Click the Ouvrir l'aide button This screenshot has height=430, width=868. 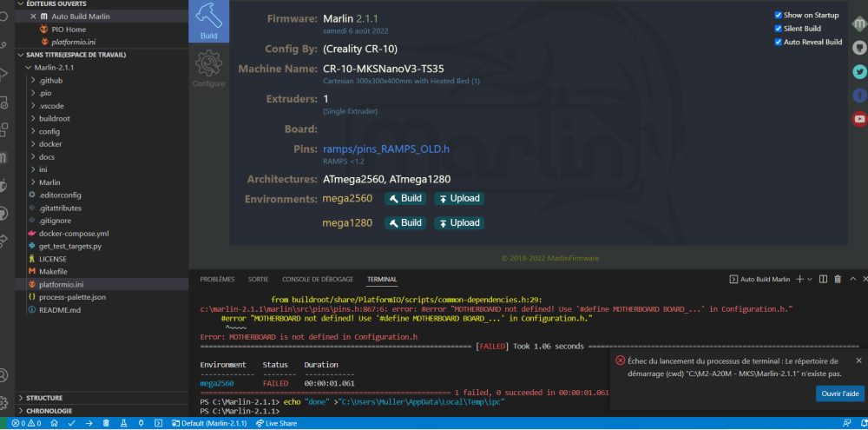[839, 394]
